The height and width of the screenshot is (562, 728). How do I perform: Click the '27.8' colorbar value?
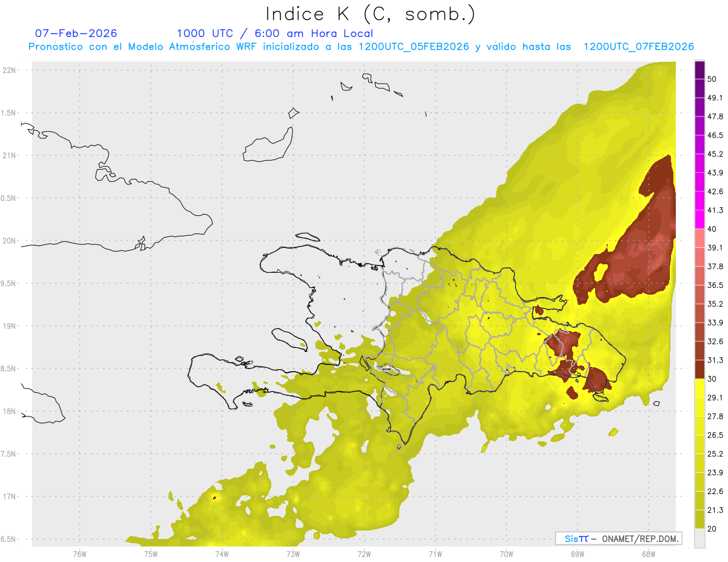click(x=715, y=416)
